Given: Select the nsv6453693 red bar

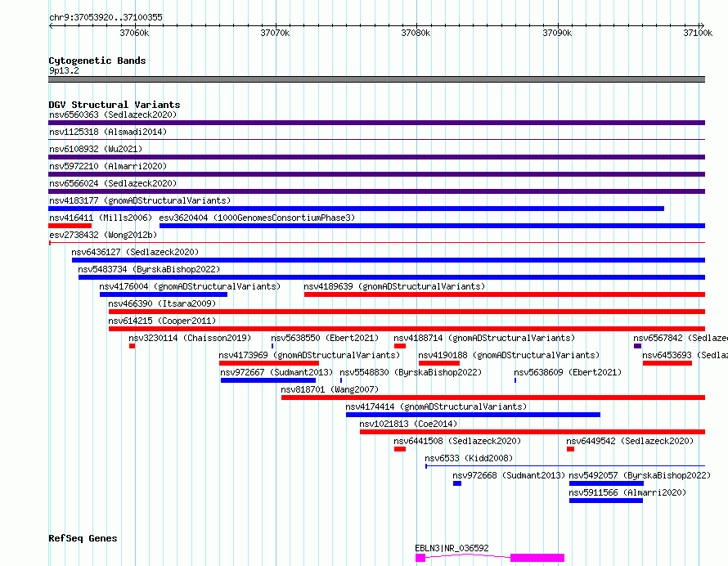Looking at the screenshot, I should click(667, 363).
